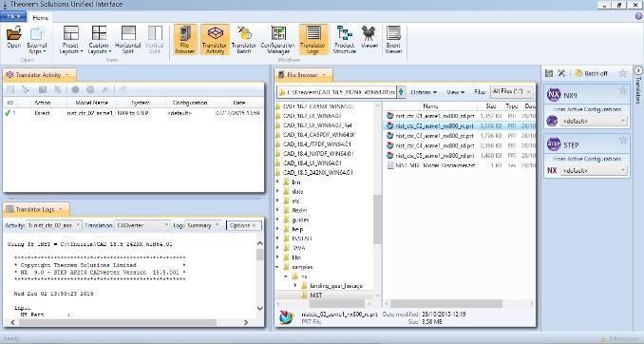Click the Action column header
Screen dimensions: 644x344
coord(43,103)
